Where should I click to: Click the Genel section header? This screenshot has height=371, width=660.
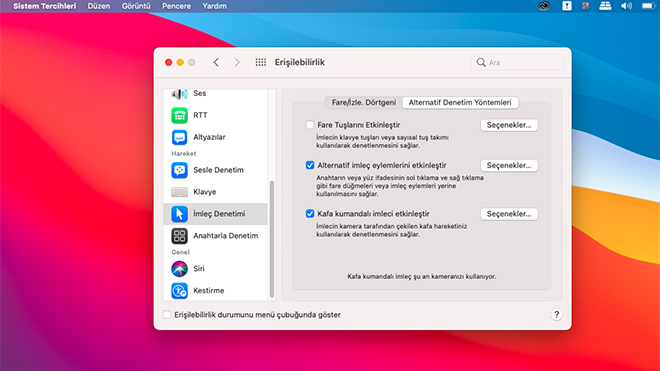click(x=180, y=252)
